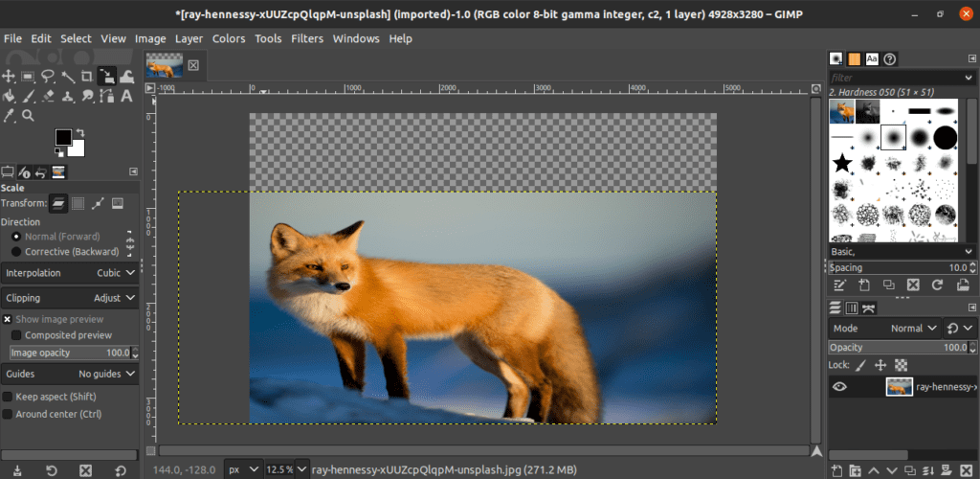Select Corrective (Backward) direction

[x=16, y=252]
